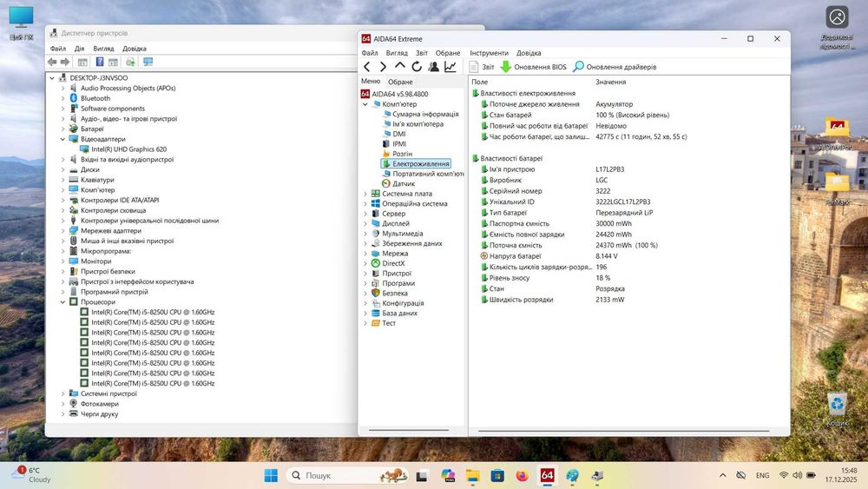The height and width of the screenshot is (489, 868).
Task: Open Цей ПК desktop icon
Action: (x=21, y=23)
